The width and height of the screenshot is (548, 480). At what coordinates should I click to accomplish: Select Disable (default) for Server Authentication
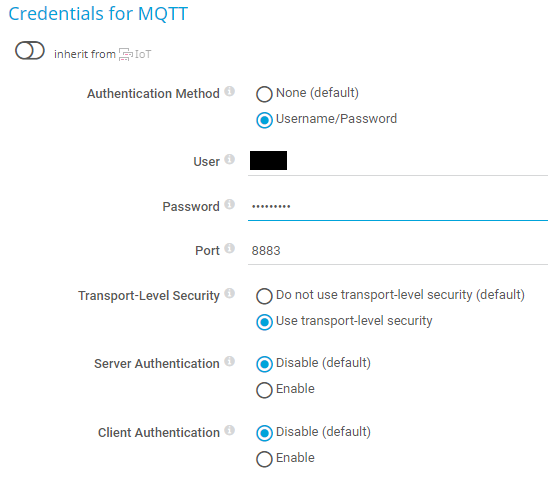pyautogui.click(x=264, y=364)
